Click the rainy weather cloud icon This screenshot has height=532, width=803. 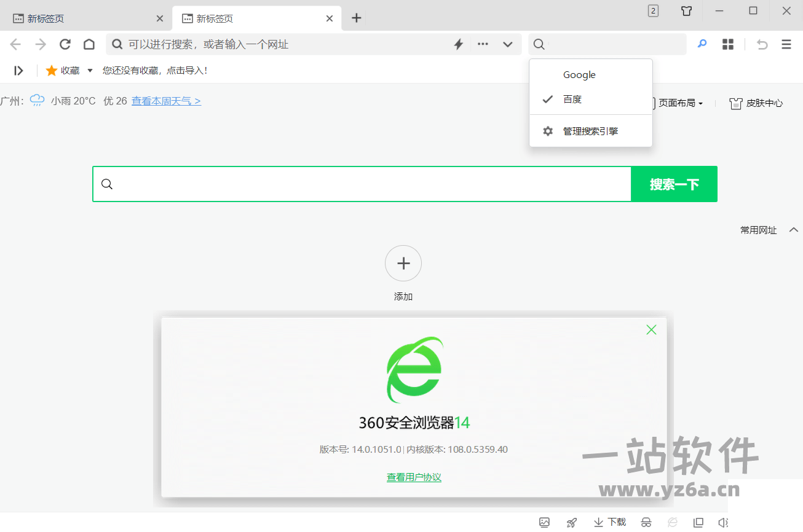38,100
